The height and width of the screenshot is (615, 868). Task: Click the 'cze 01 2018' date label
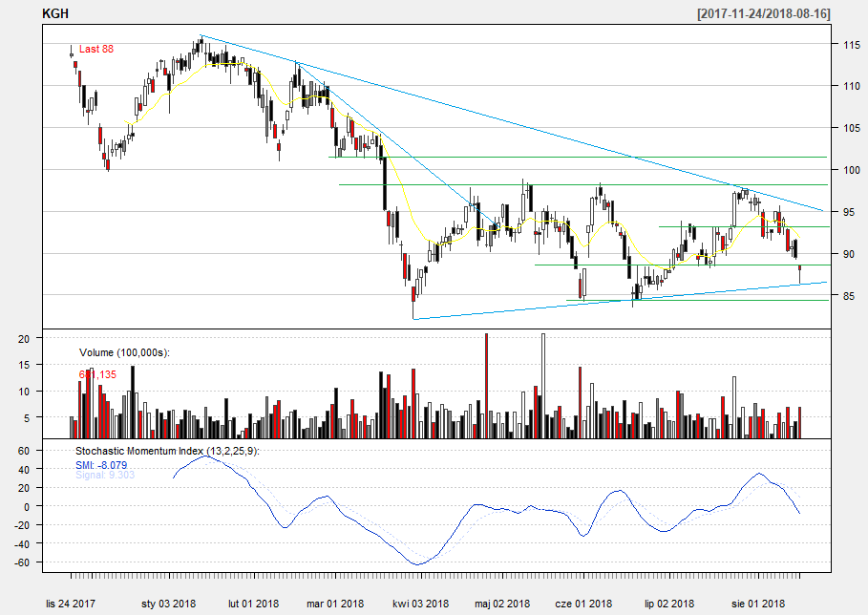tap(583, 604)
